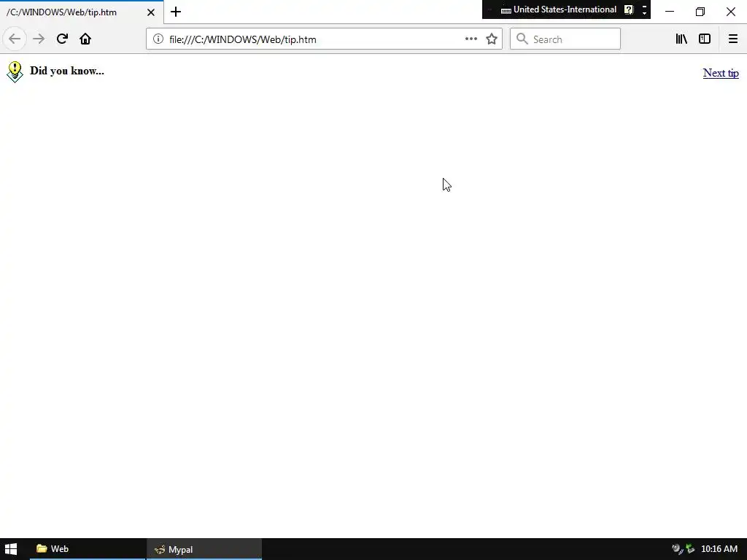Select United States-International keyboard layout
The height and width of the screenshot is (560, 747).
coord(565,9)
